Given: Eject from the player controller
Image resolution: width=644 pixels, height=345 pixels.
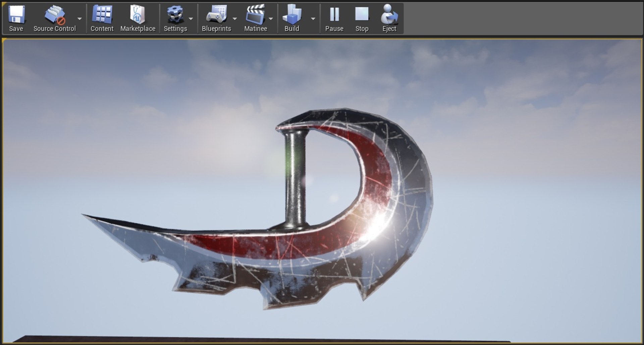Looking at the screenshot, I should [x=389, y=19].
